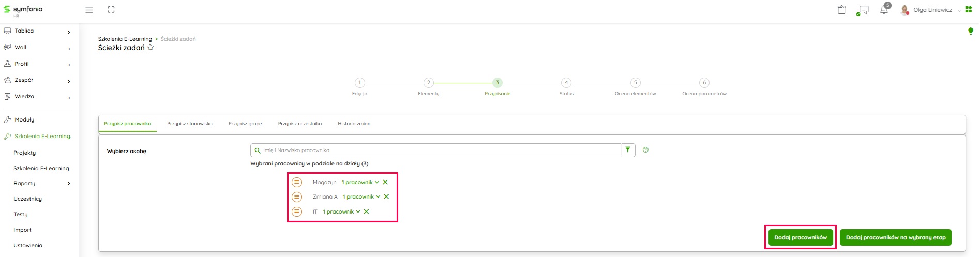The image size is (980, 257).
Task: Open notifications bell icon
Action: 884,10
